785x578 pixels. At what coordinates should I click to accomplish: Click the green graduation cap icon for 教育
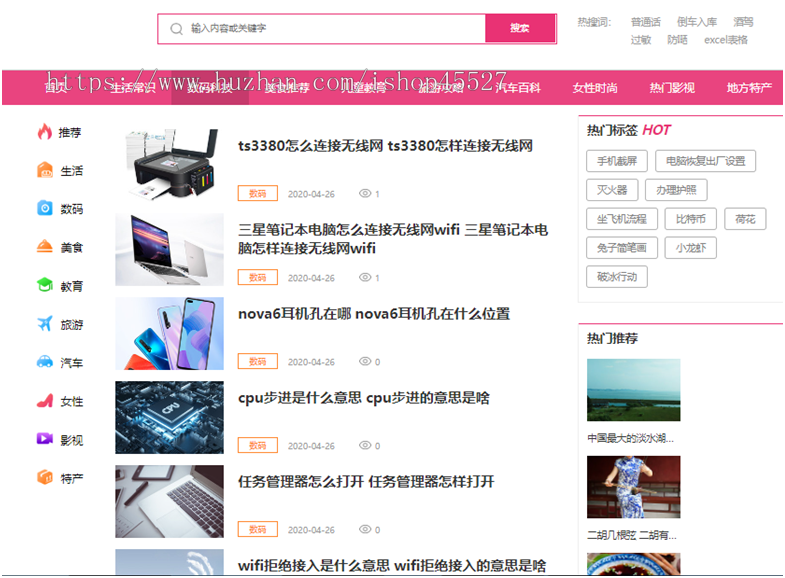pos(45,285)
